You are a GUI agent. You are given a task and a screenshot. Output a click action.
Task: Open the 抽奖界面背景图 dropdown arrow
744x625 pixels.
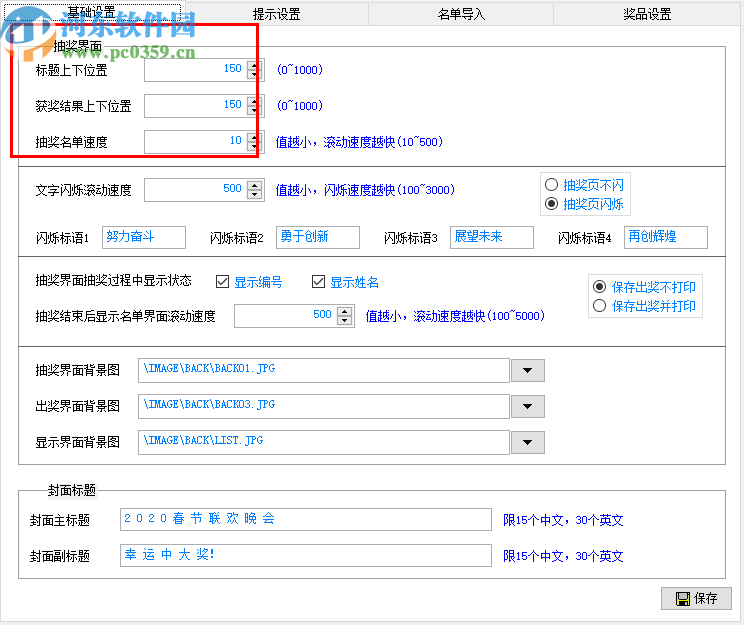coord(527,370)
